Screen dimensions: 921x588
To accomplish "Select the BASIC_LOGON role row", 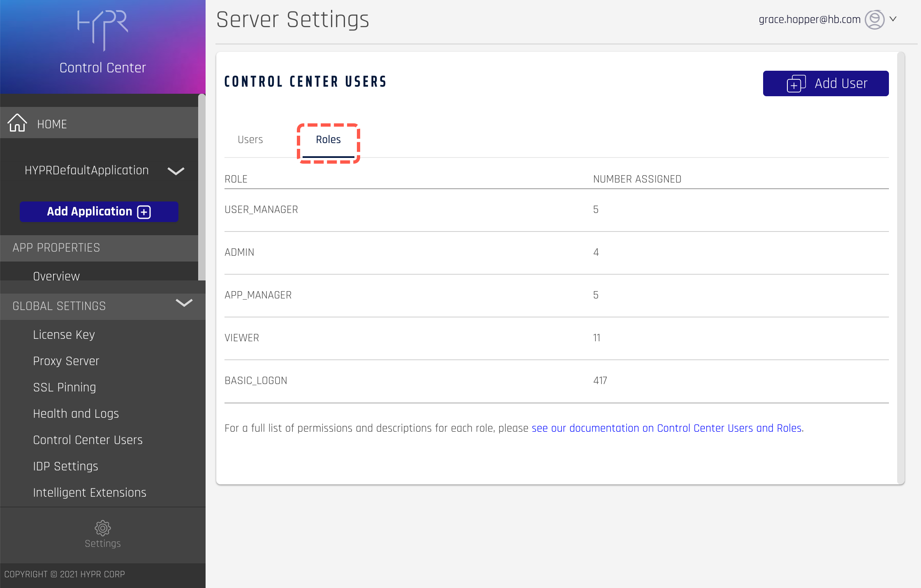I will (x=256, y=381).
